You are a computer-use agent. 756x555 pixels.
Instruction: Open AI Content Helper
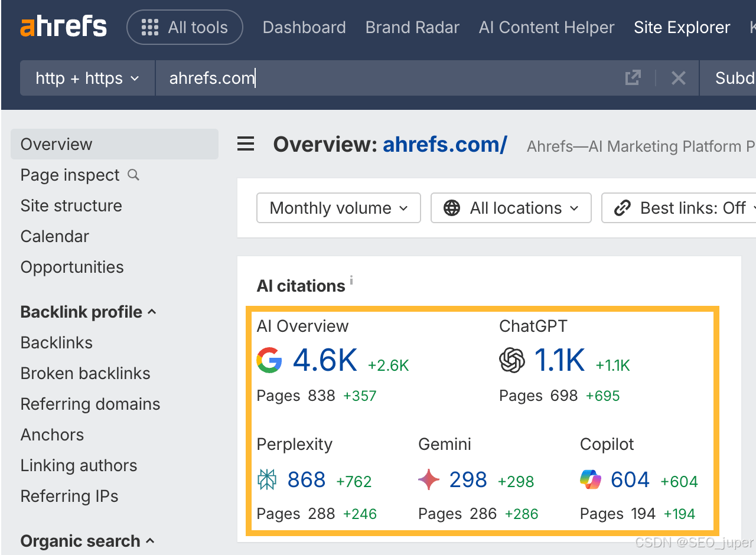tap(546, 27)
